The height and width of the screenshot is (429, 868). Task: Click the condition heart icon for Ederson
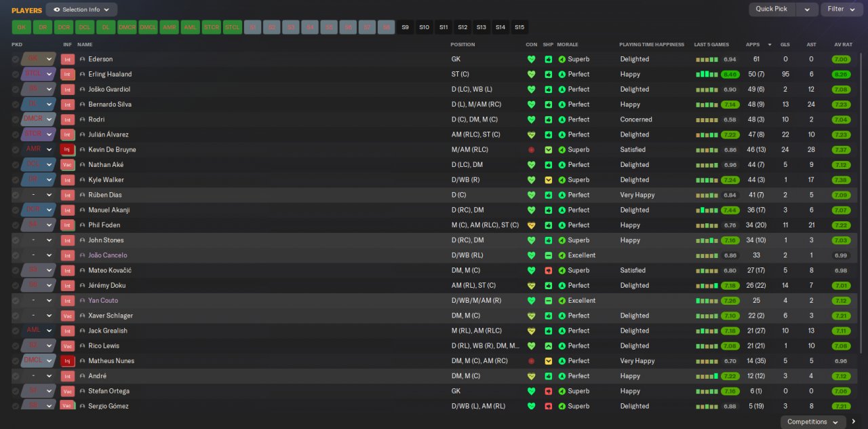(x=531, y=59)
